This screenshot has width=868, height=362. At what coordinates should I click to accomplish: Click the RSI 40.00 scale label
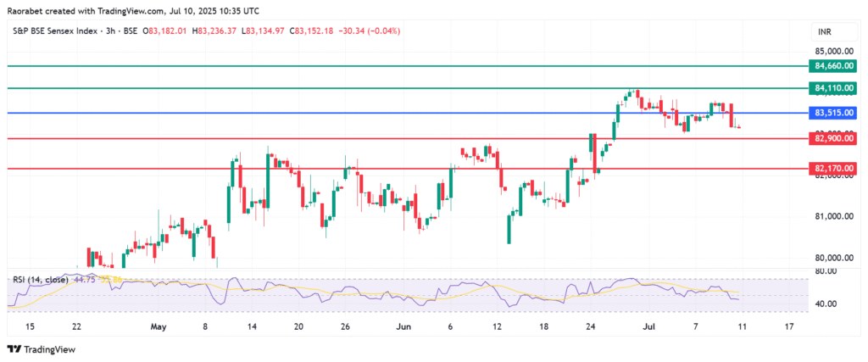(x=824, y=304)
